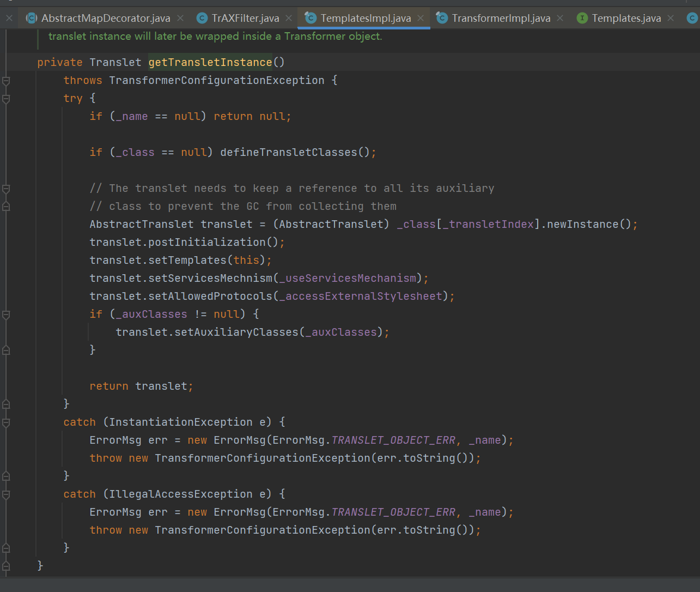Collapse the catch IllegalAccessException block
This screenshot has height=592, width=700.
pyautogui.click(x=6, y=494)
